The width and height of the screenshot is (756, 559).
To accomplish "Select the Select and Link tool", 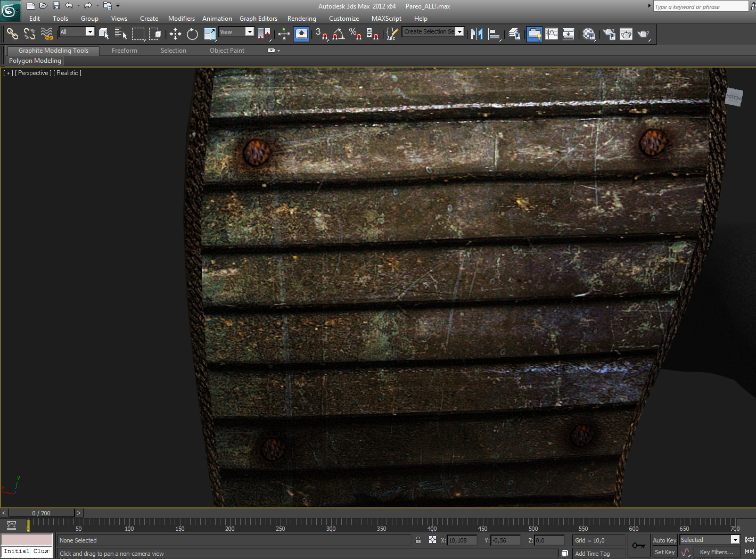I will coord(12,34).
